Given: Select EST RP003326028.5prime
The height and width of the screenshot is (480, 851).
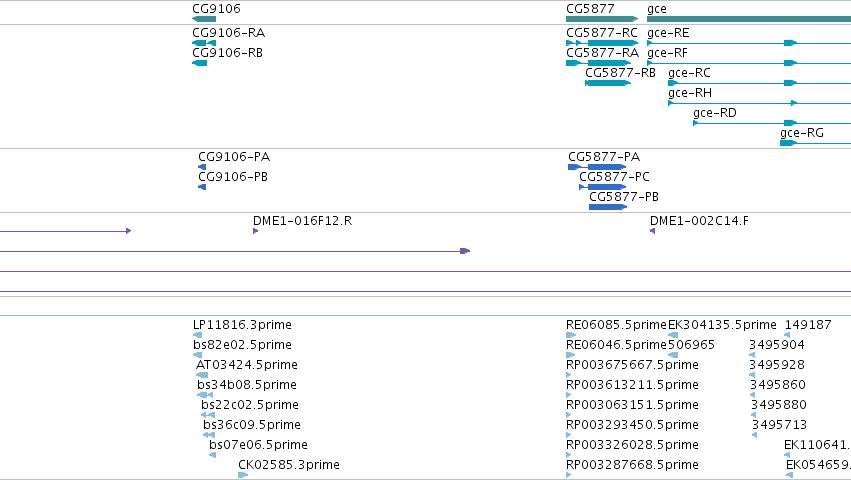Looking at the screenshot, I should coord(632,445).
